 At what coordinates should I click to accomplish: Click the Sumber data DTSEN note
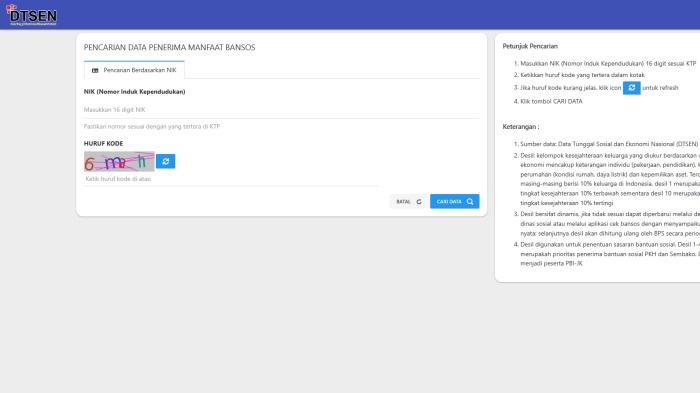[x=609, y=144]
